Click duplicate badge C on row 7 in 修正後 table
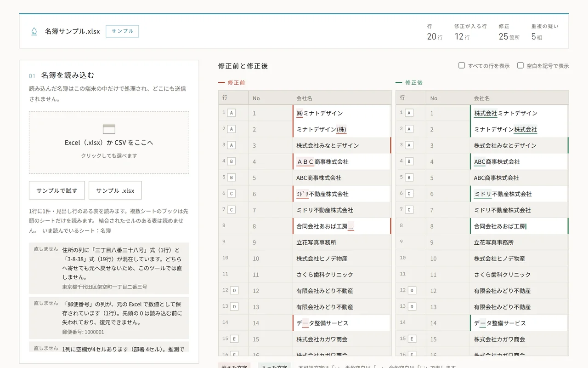Image resolution: width=588 pixels, height=368 pixels. [x=409, y=210]
